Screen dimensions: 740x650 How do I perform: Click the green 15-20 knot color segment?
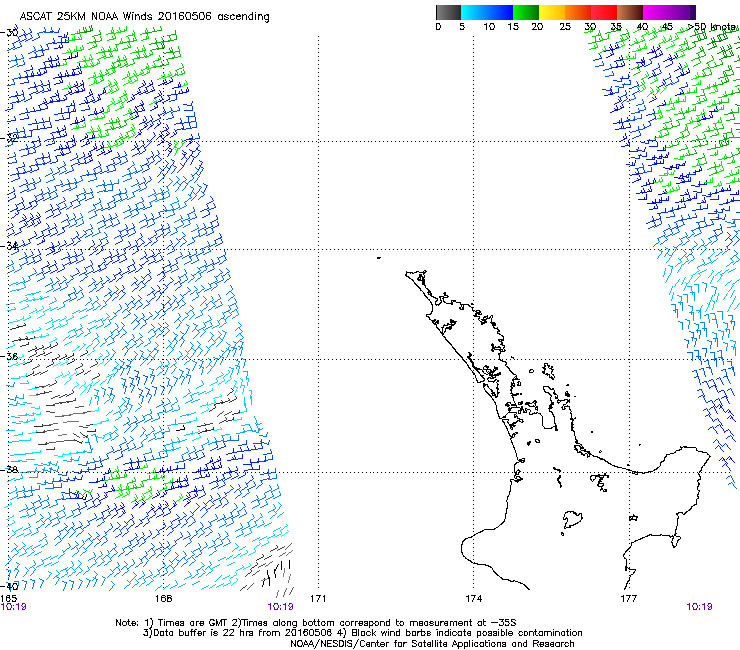[526, 12]
